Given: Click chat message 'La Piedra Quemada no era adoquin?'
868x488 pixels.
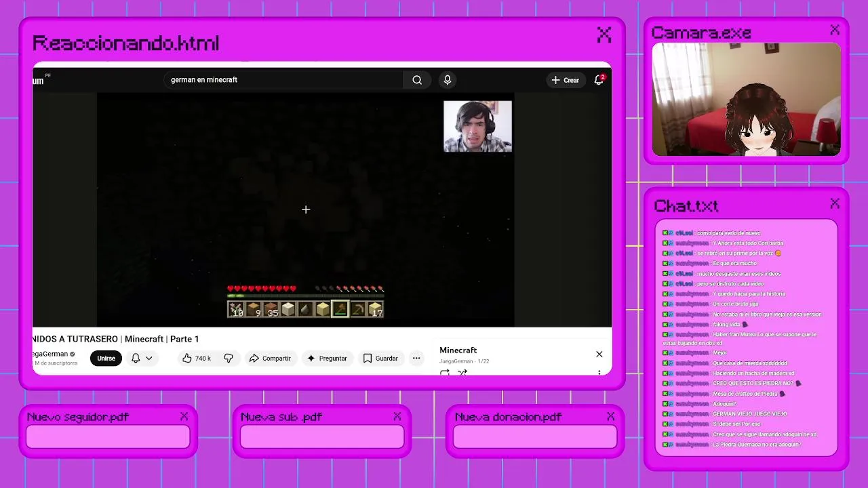Looking at the screenshot, I should pos(756,445).
